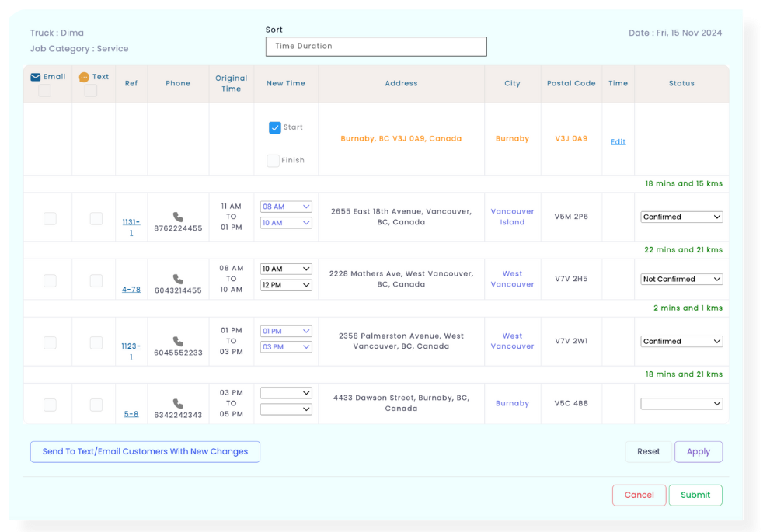Open job reference 1131-1 link
This screenshot has width=777, height=532.
(x=131, y=228)
